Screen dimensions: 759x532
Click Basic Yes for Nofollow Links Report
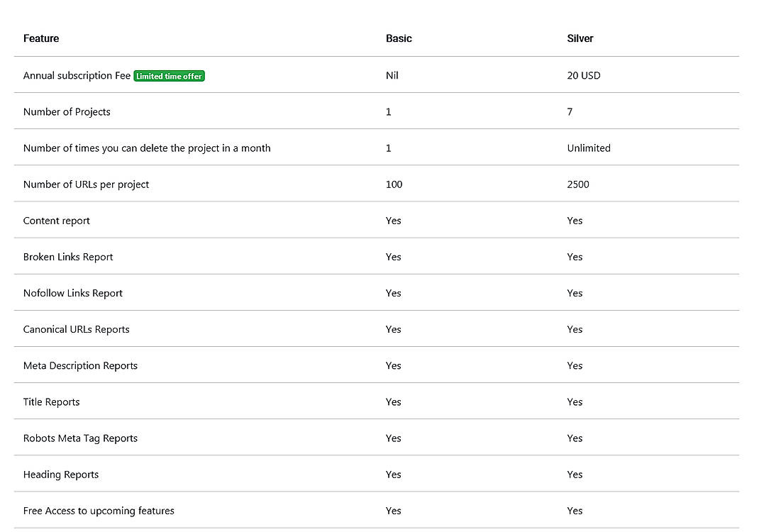pyautogui.click(x=394, y=294)
